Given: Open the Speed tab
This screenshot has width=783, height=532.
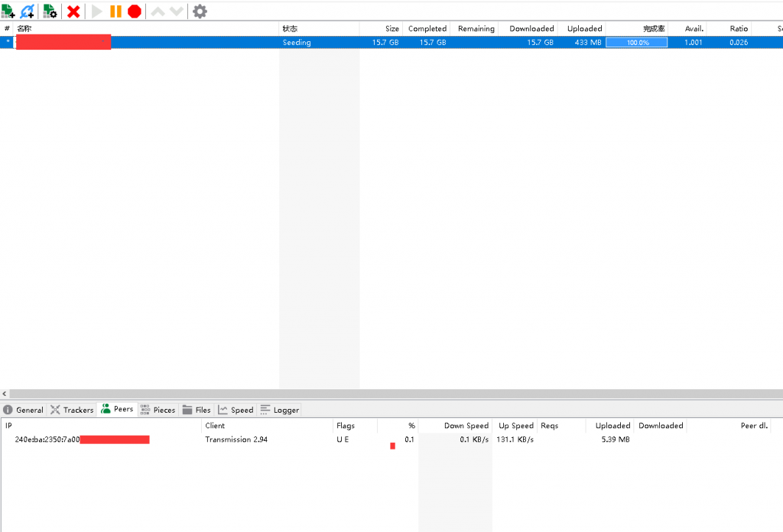Looking at the screenshot, I should (x=236, y=410).
